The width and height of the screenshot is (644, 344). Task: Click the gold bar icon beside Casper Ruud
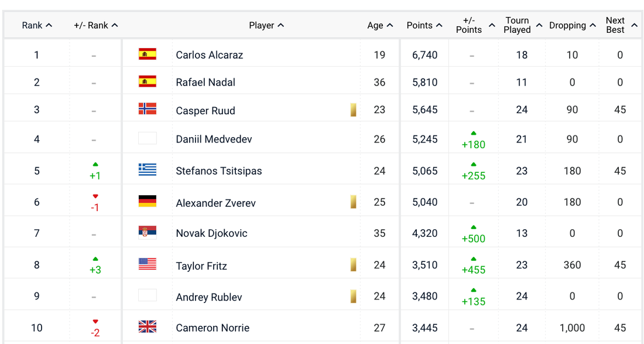[353, 110]
